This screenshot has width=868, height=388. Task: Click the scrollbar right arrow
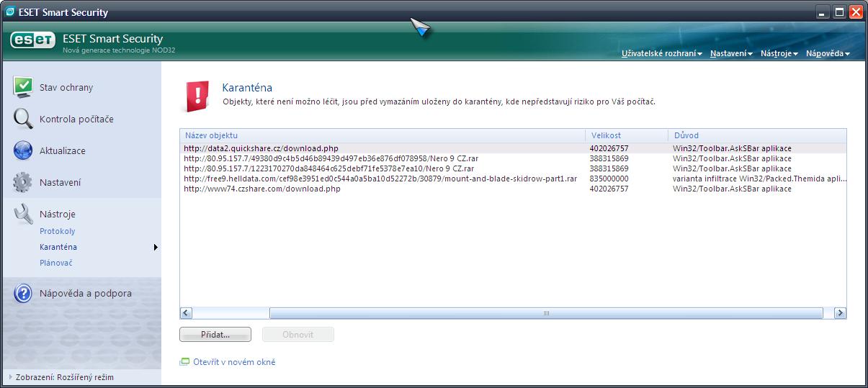click(840, 313)
